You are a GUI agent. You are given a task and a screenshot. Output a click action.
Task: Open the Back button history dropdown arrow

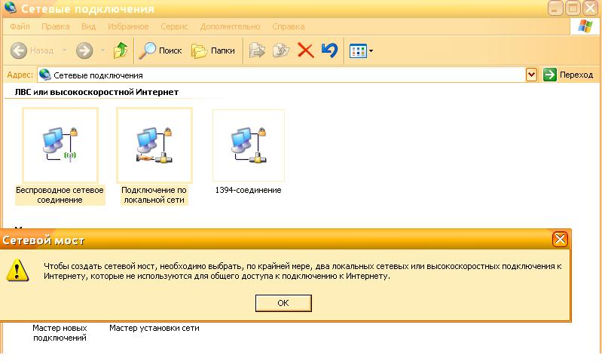click(64, 51)
